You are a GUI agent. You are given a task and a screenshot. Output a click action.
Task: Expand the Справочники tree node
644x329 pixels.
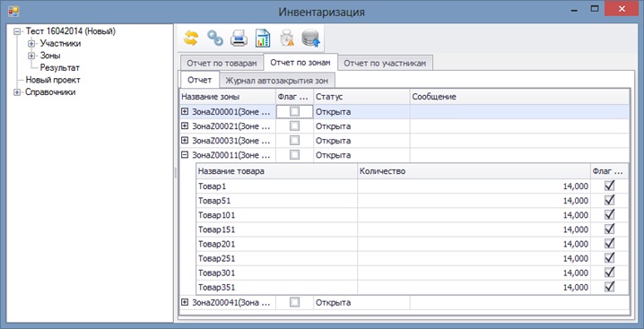pos(17,92)
